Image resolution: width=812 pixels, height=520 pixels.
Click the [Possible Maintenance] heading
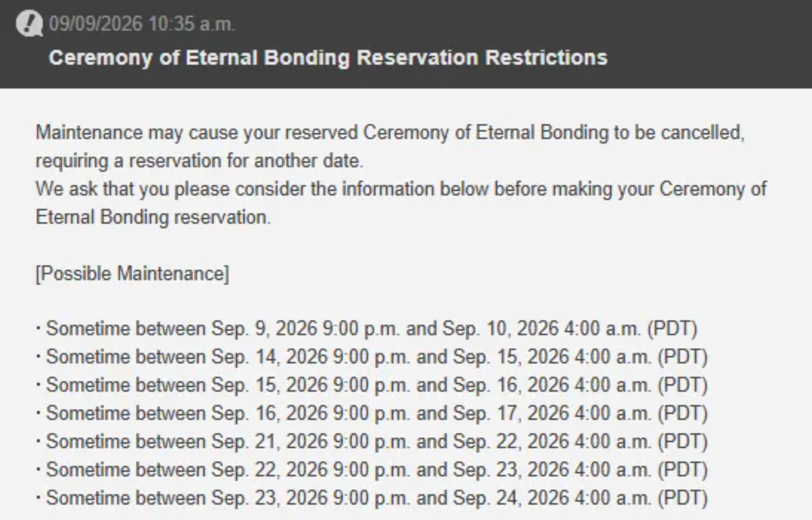click(132, 274)
